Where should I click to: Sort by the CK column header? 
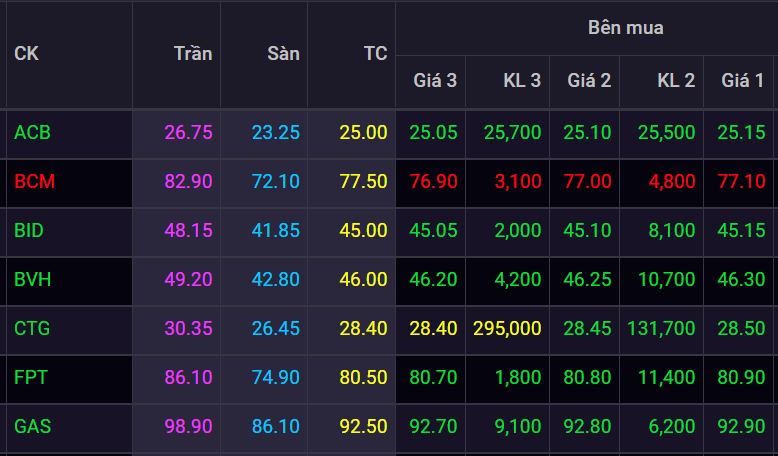click(x=26, y=54)
